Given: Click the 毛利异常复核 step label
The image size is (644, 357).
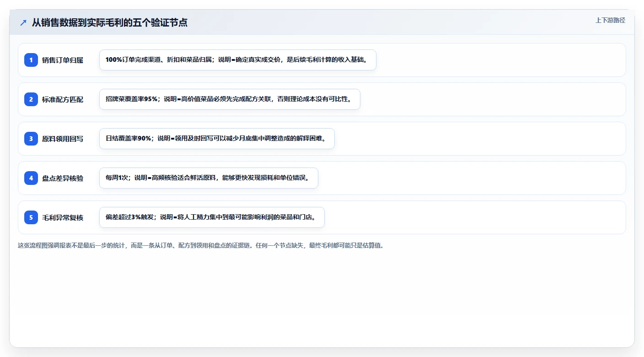Looking at the screenshot, I should (63, 217).
